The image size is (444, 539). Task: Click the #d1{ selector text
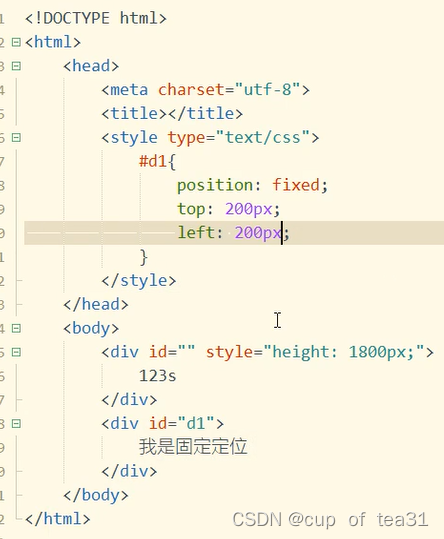[157, 161]
